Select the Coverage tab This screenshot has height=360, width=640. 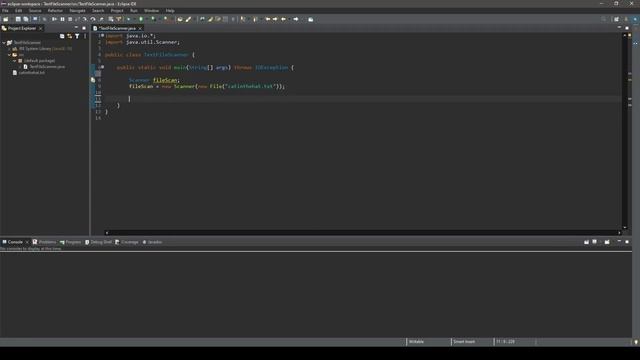127,242
